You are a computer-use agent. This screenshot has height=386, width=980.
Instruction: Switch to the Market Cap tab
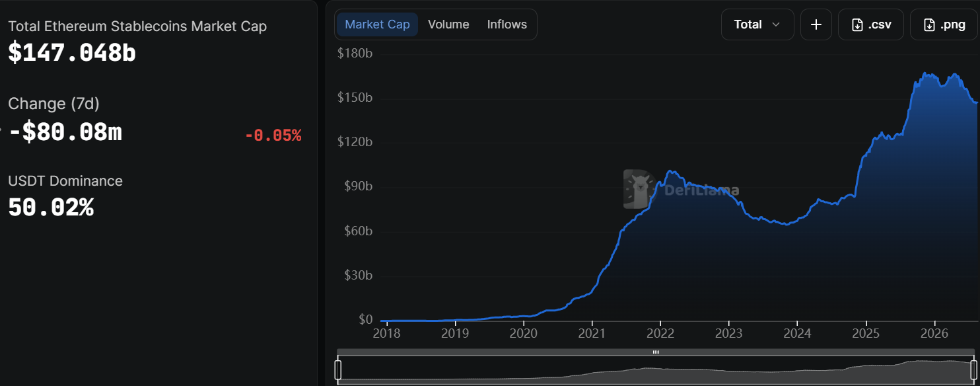coord(377,24)
